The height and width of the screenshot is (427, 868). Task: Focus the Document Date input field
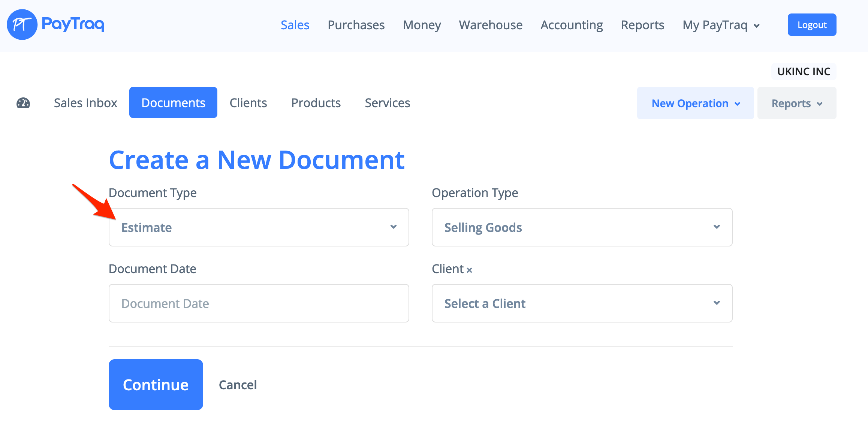point(259,303)
